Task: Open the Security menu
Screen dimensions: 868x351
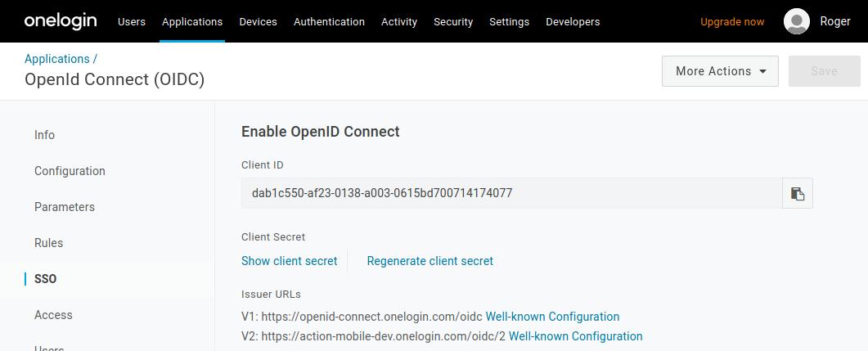Action: point(453,21)
